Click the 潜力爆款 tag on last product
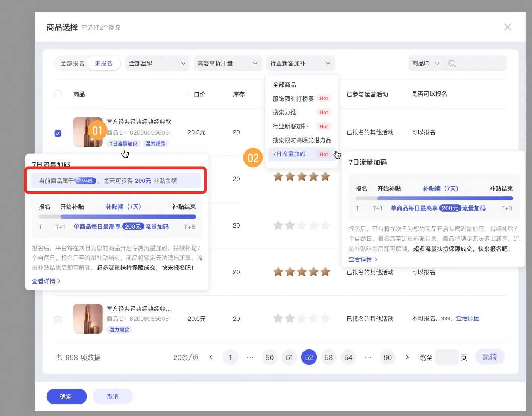 click(119, 330)
